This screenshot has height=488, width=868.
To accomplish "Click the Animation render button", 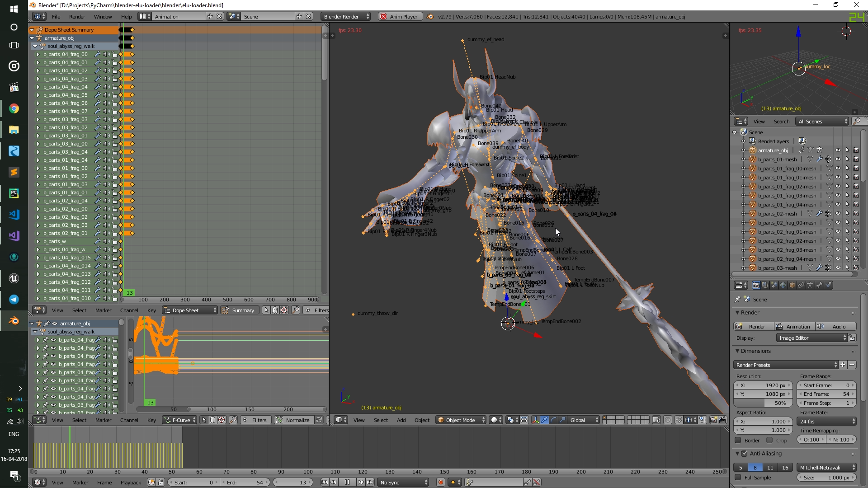I will pos(794,326).
